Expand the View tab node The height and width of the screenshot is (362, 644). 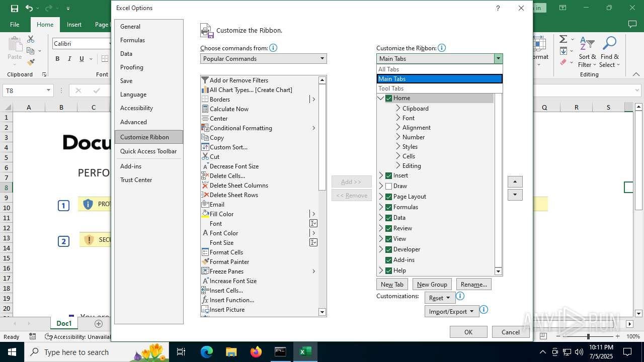pyautogui.click(x=381, y=239)
